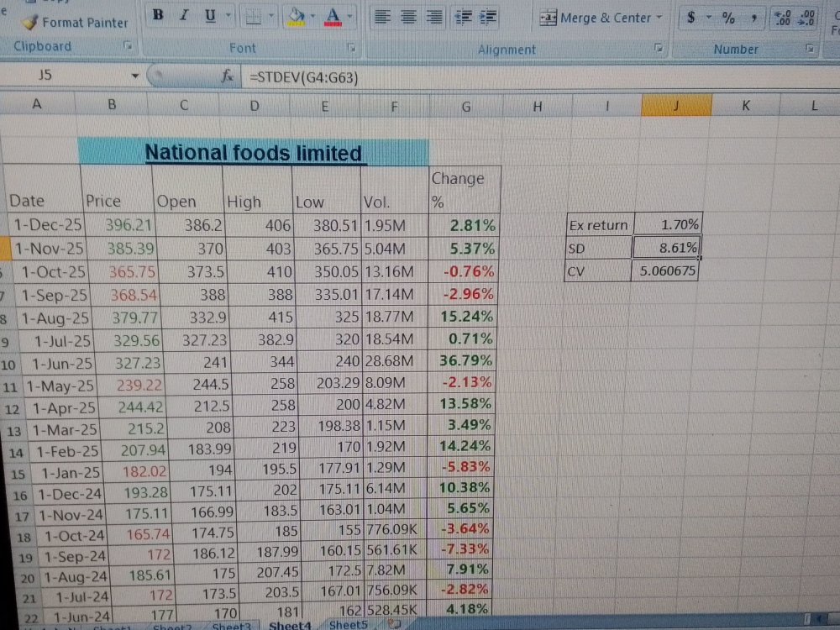
Task: Switch to the Sheet5 tab
Action: 349,625
